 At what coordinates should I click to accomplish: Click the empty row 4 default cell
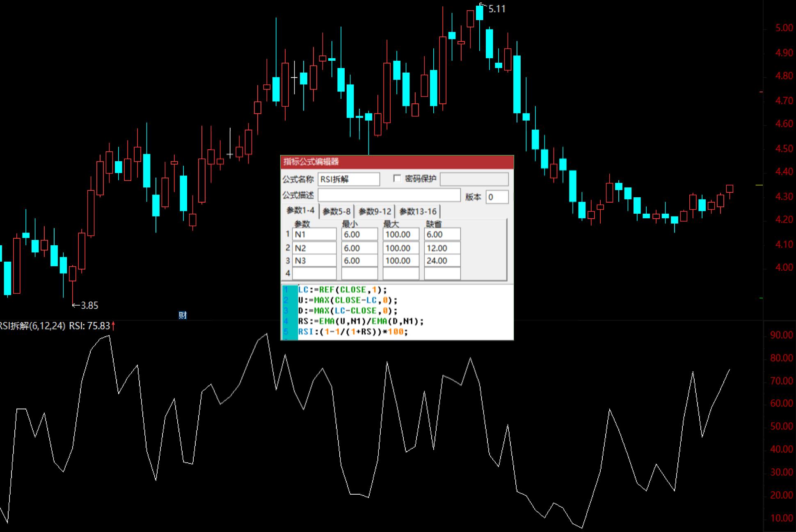tap(442, 273)
